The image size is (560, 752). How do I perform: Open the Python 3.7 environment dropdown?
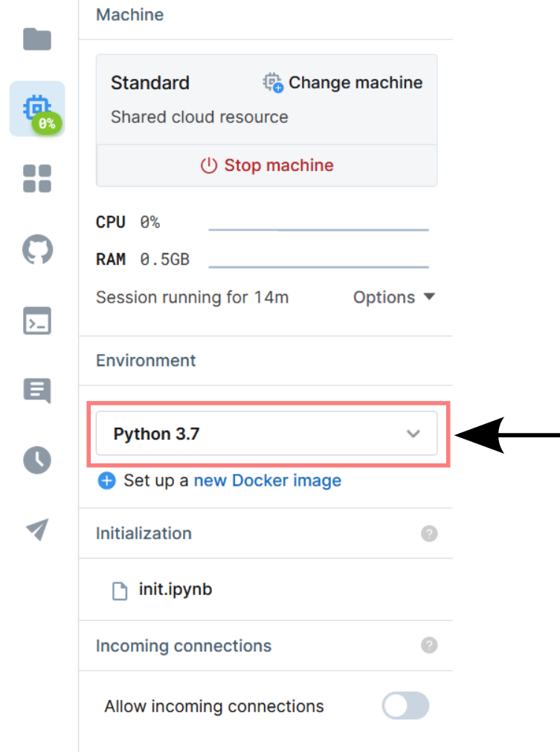pyautogui.click(x=266, y=434)
